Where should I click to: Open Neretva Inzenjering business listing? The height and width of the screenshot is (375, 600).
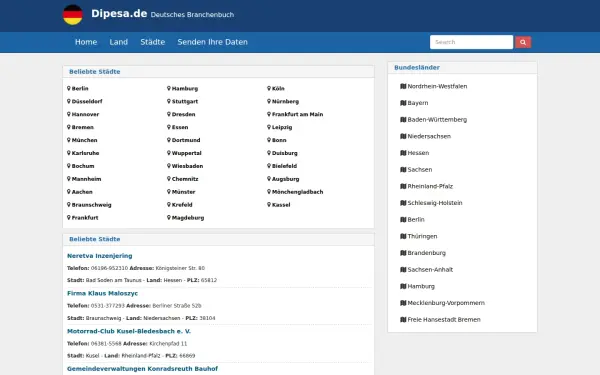click(x=100, y=256)
